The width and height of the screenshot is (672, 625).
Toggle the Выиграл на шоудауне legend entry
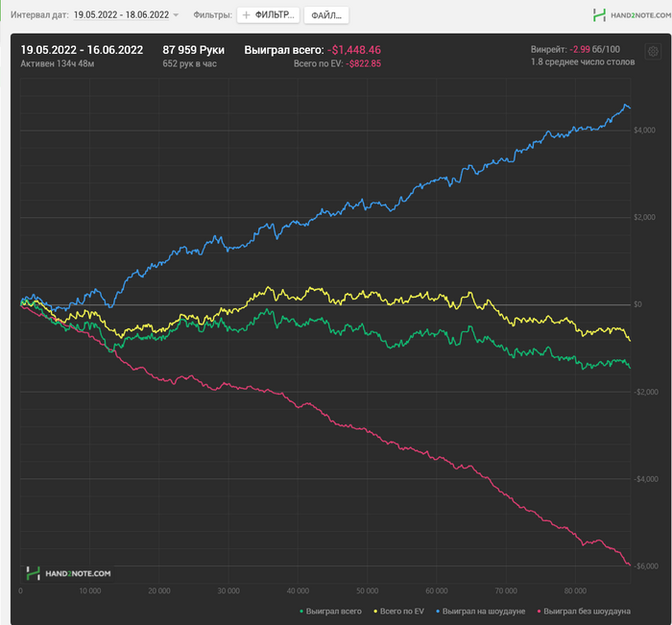click(480, 612)
